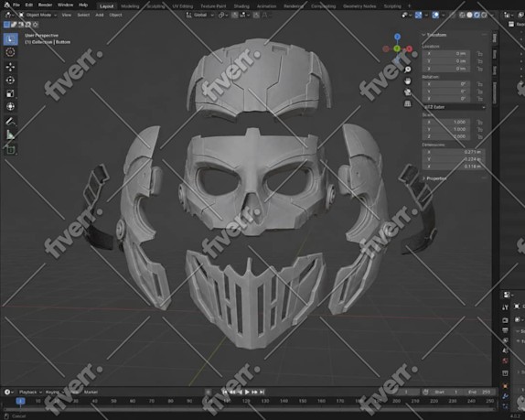Open the Keying dropdown in timeline

55,392
